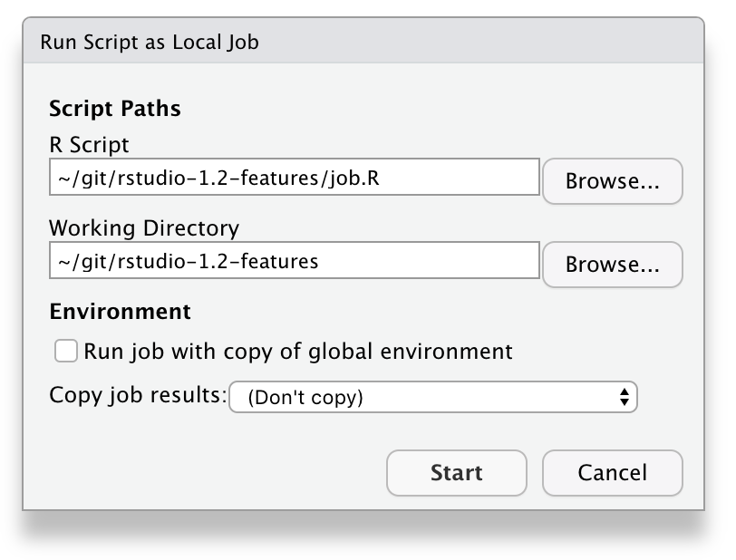Cancel the Run Script dialog
This screenshot has width=736, height=560.
coord(612,472)
